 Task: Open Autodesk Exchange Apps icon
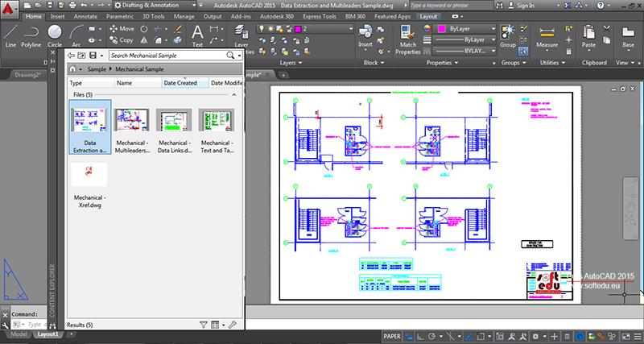point(568,6)
